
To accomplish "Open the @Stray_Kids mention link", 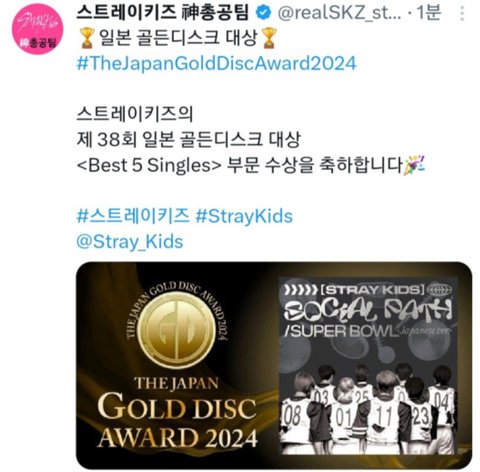I will click(130, 241).
